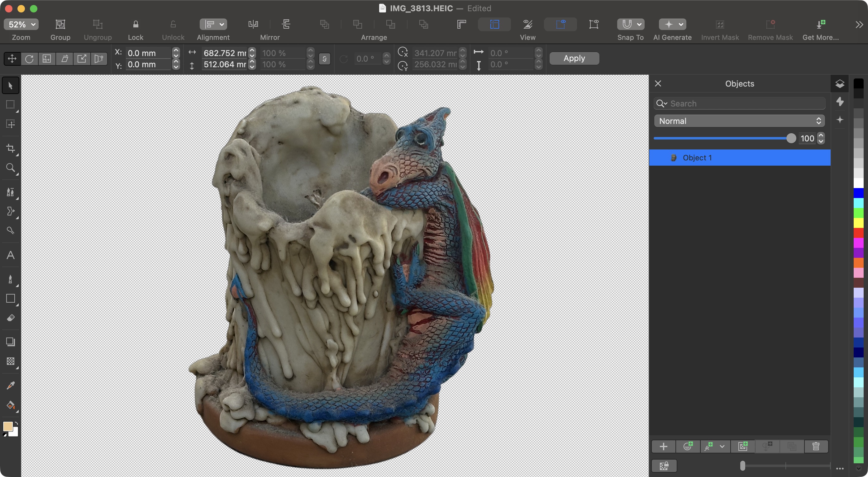Delete Object 1 using the trash icon
868x477 pixels.
point(816,446)
